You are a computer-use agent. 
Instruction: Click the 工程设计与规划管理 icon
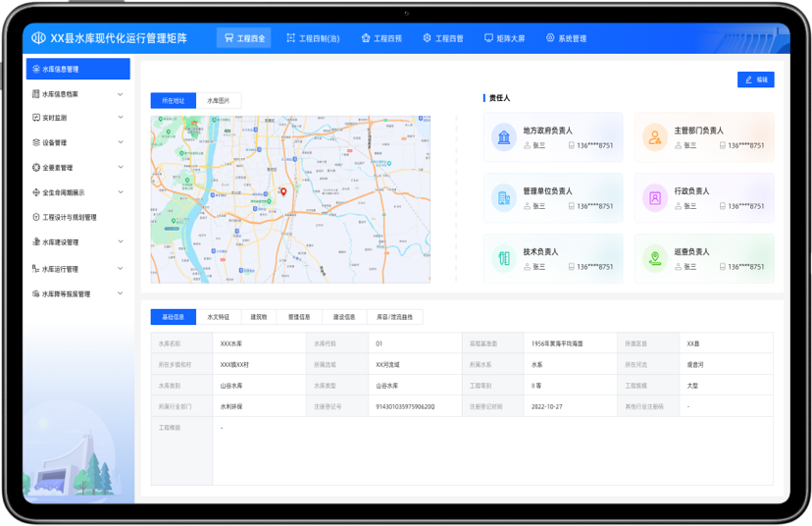point(36,217)
